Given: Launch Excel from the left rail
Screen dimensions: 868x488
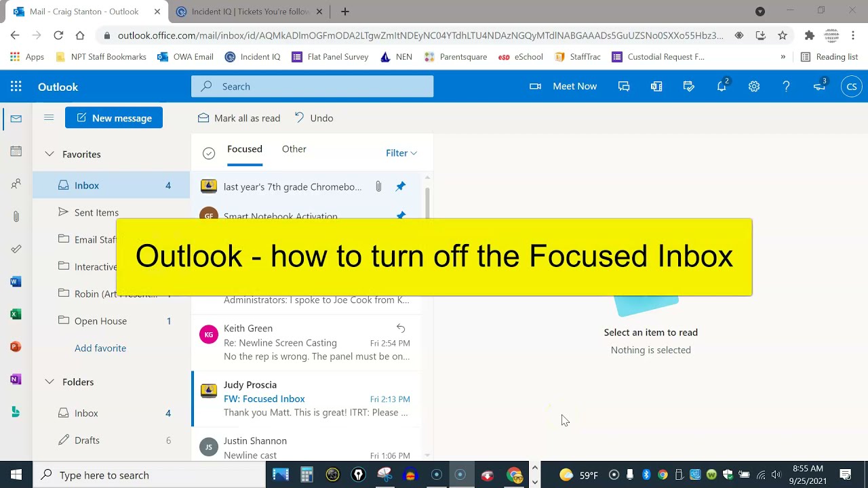Looking at the screenshot, I should click(16, 314).
